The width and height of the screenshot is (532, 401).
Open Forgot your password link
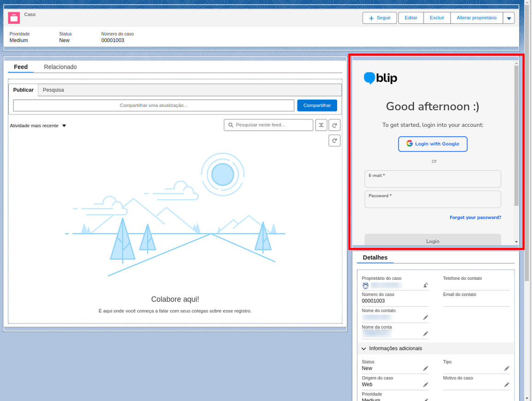pos(475,218)
